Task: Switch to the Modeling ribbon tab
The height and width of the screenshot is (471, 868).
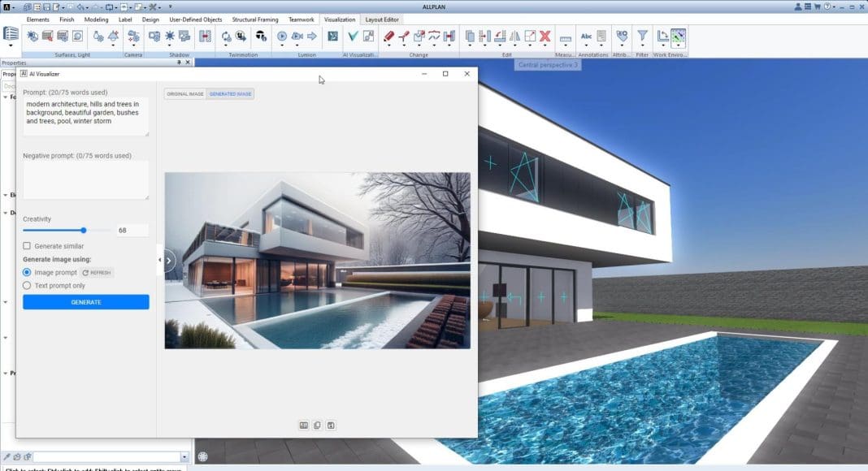Action: tap(96, 19)
